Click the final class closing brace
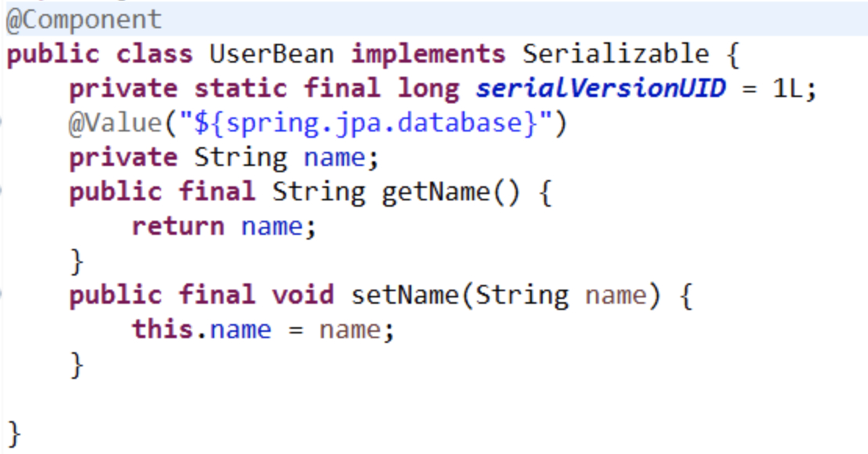 [14, 433]
